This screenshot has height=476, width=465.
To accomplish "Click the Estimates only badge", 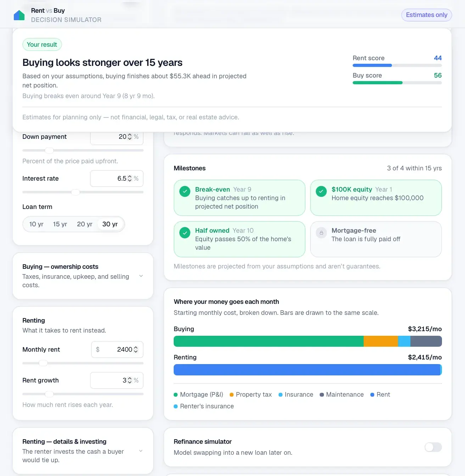I will coord(427,15).
